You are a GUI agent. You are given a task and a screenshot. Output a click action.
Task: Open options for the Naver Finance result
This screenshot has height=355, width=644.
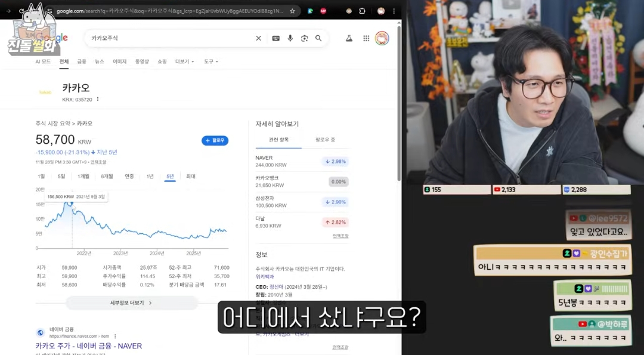coord(115,336)
